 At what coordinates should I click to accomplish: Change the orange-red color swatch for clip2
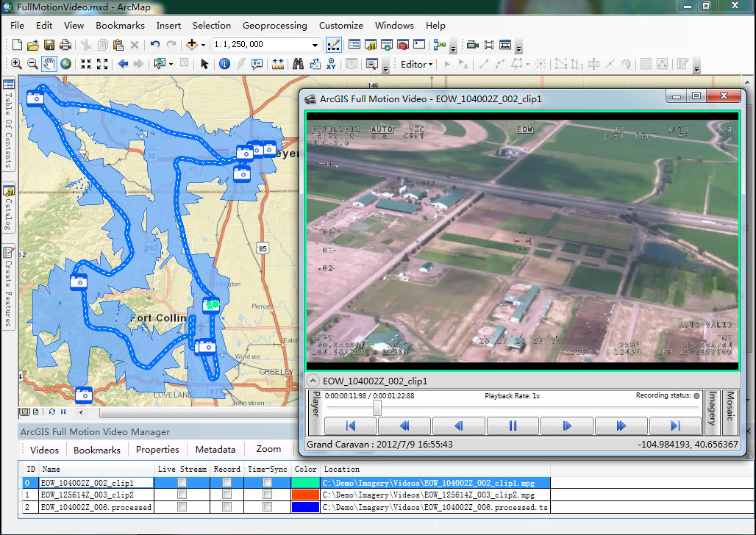306,495
